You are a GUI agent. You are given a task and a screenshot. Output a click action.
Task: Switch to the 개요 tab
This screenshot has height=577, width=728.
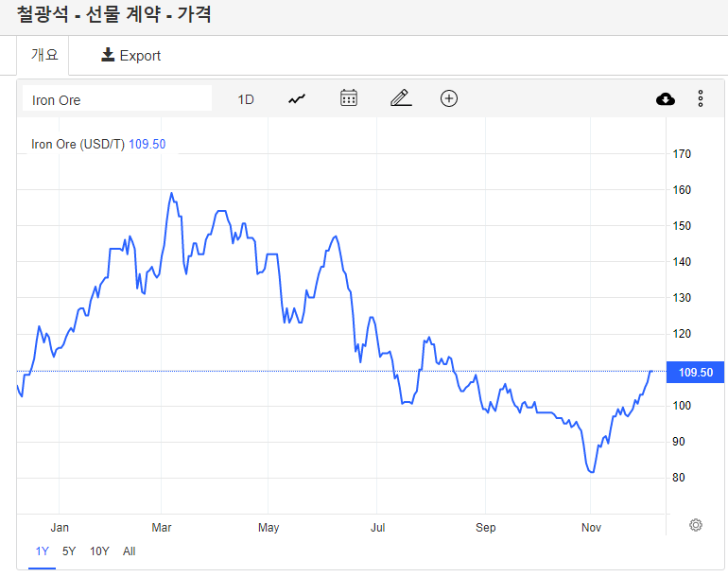pos(44,55)
